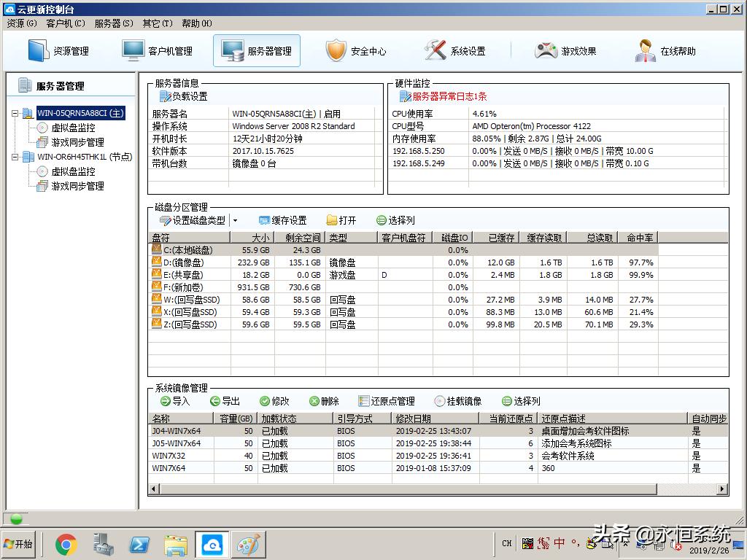The height and width of the screenshot is (560, 747).
Task: Open the 服务器(S) menu
Action: (x=112, y=23)
